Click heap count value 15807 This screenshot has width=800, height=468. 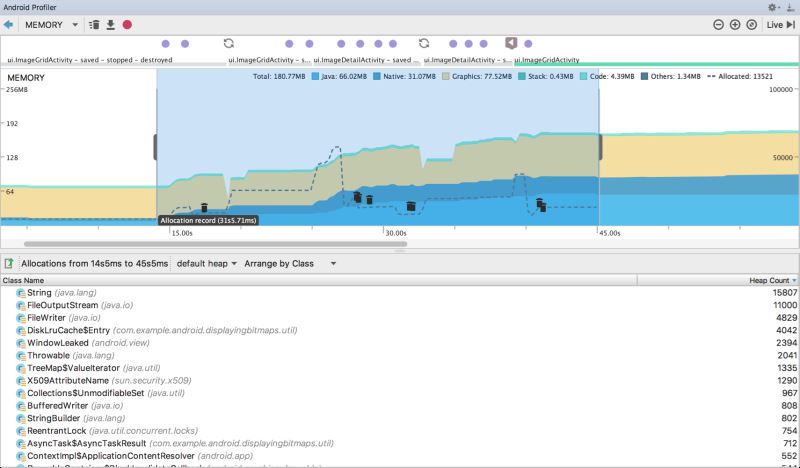[785, 292]
